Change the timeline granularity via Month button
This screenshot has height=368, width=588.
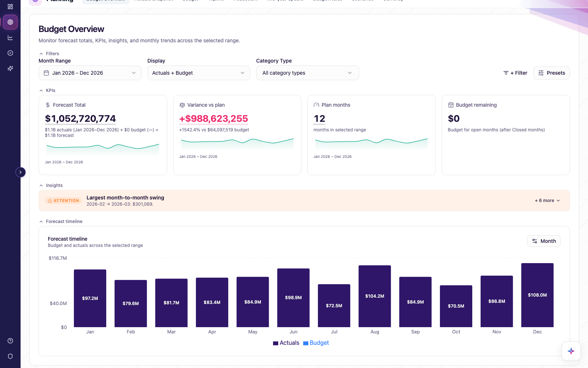tap(544, 241)
